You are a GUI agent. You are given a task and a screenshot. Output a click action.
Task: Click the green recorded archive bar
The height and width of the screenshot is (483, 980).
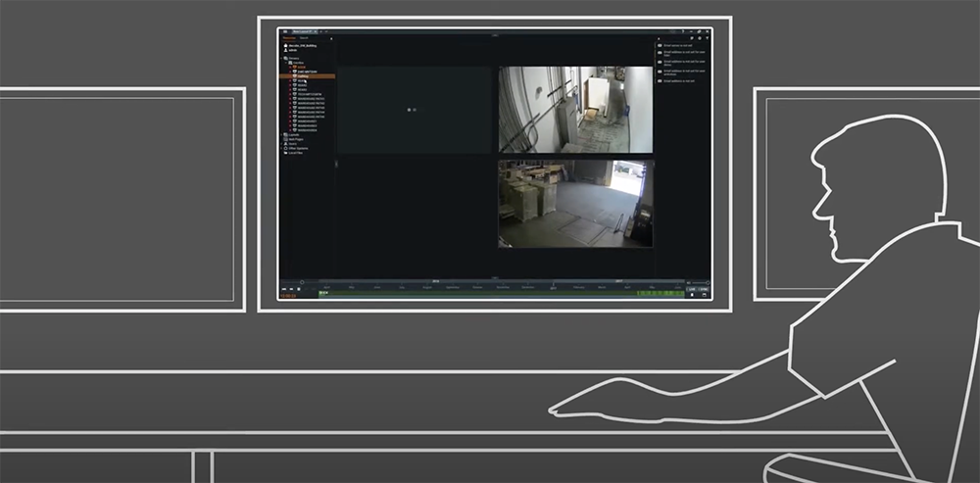coord(502,293)
